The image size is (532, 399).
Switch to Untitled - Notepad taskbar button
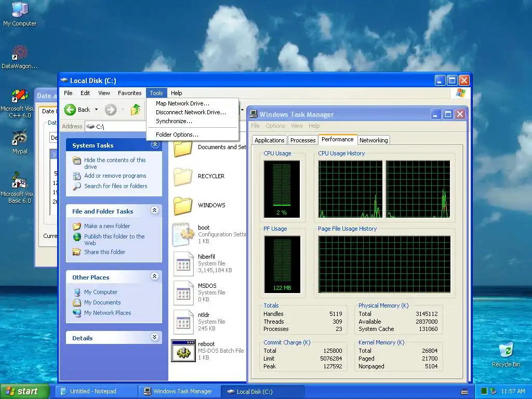[x=96, y=391]
